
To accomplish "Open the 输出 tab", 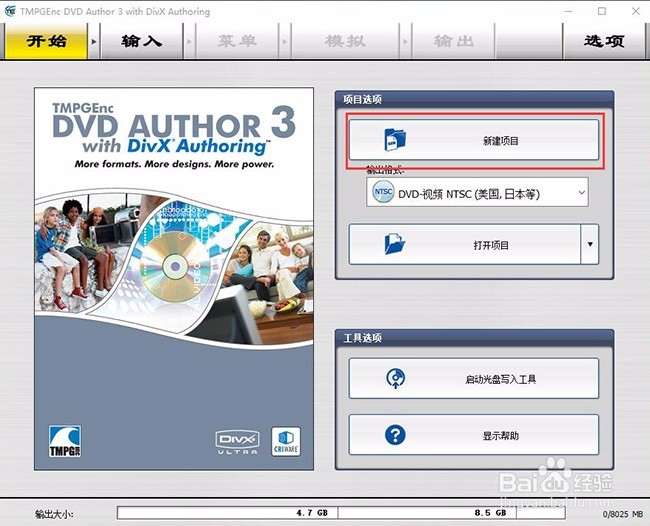I will tap(453, 41).
